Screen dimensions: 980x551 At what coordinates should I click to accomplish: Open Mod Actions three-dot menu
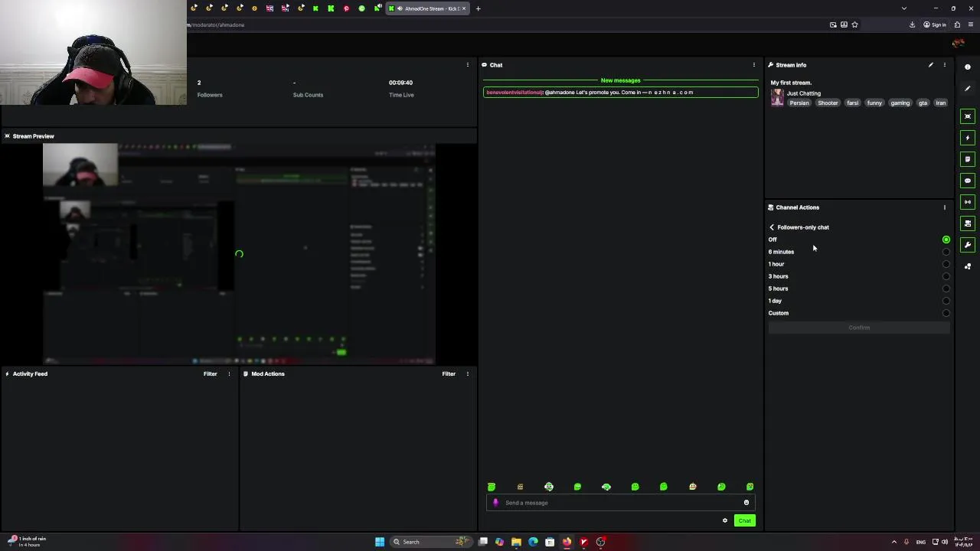point(468,374)
